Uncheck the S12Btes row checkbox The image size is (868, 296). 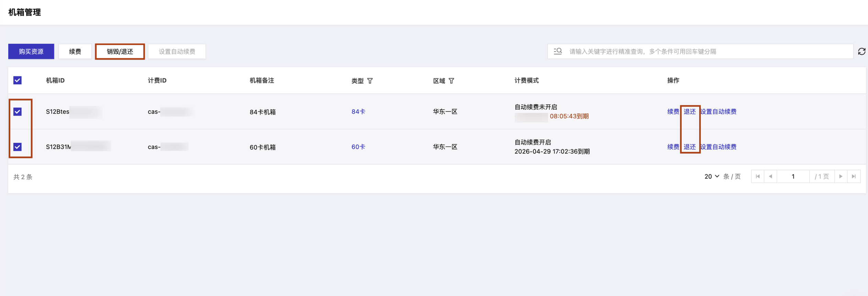coord(18,112)
